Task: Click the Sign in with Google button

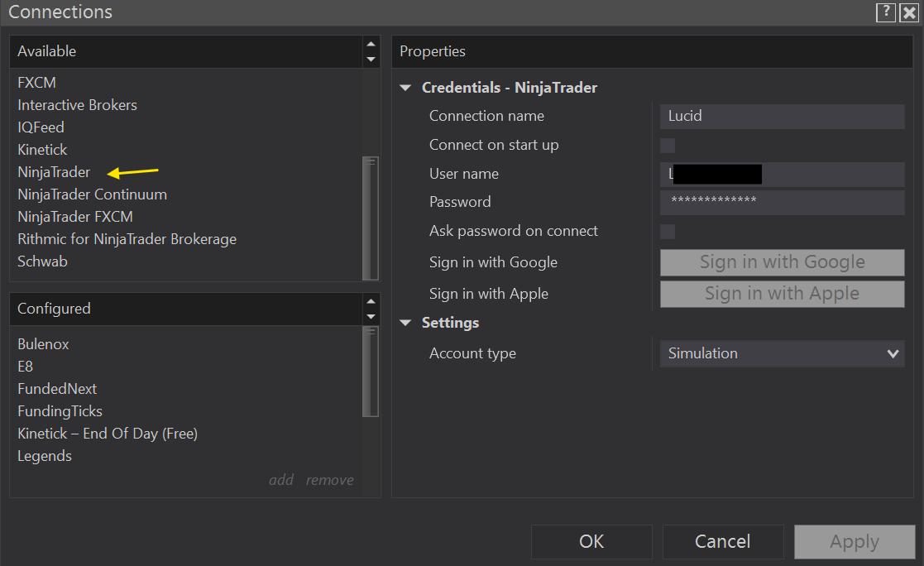Action: 782,262
